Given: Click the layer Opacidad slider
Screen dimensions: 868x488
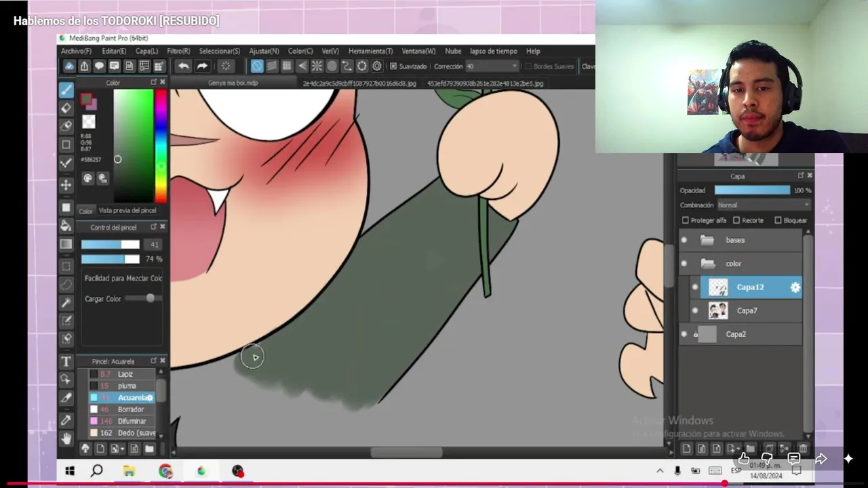Looking at the screenshot, I should pos(752,190).
